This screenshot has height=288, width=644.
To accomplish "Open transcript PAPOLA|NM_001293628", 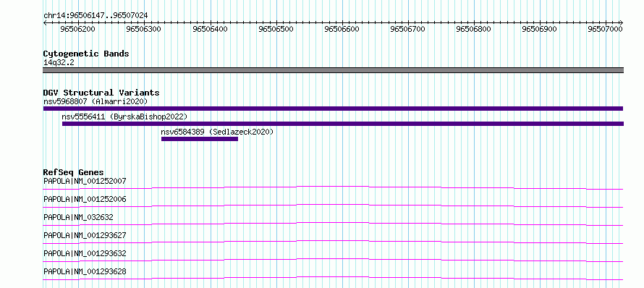I will (85, 271).
